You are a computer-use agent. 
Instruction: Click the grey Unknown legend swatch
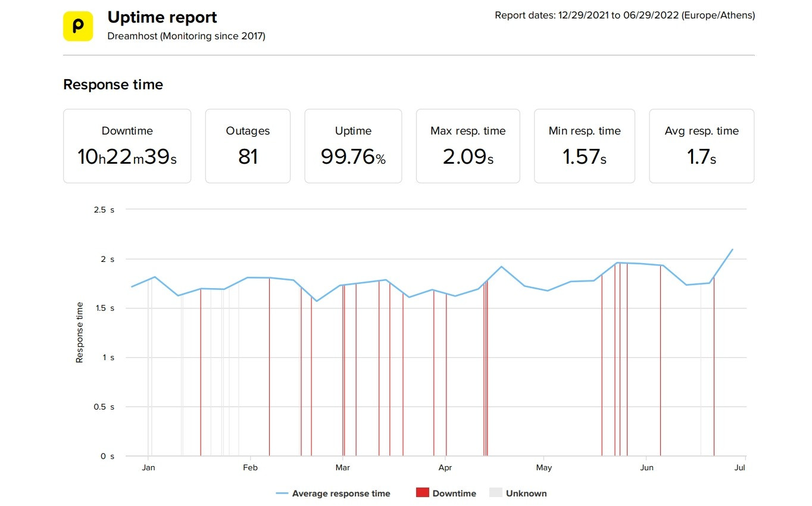point(496,493)
